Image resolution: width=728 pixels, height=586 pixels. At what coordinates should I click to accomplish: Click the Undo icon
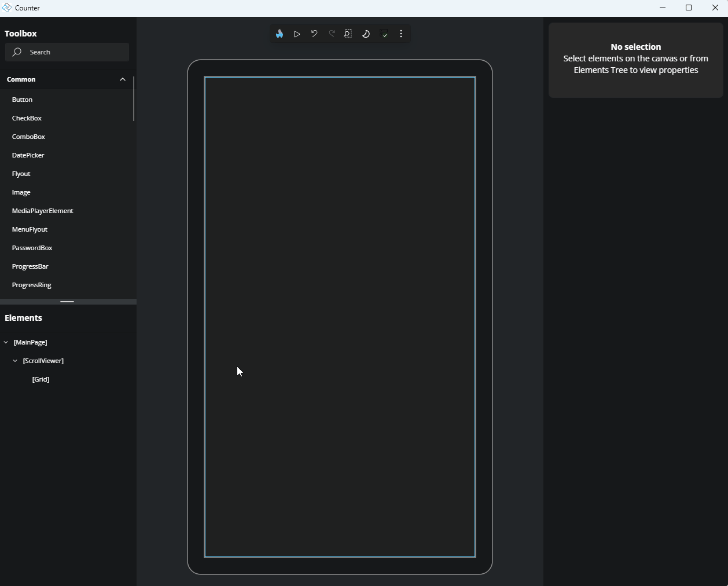(x=314, y=34)
